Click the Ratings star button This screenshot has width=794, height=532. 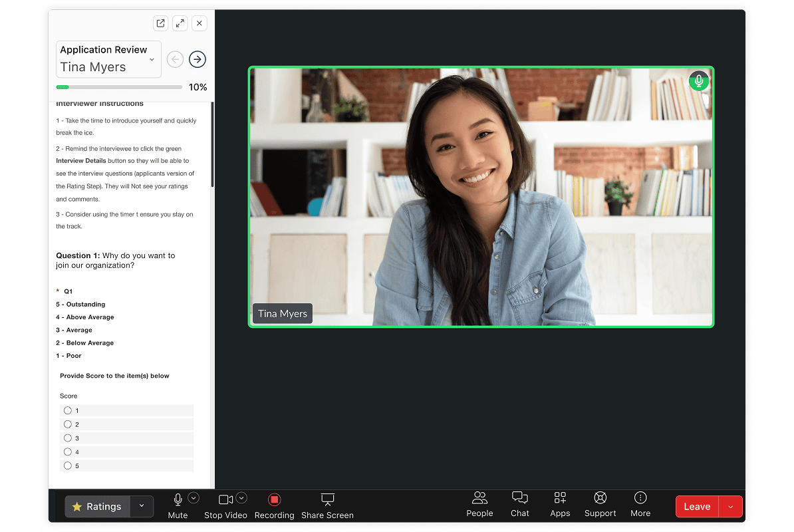point(97,506)
